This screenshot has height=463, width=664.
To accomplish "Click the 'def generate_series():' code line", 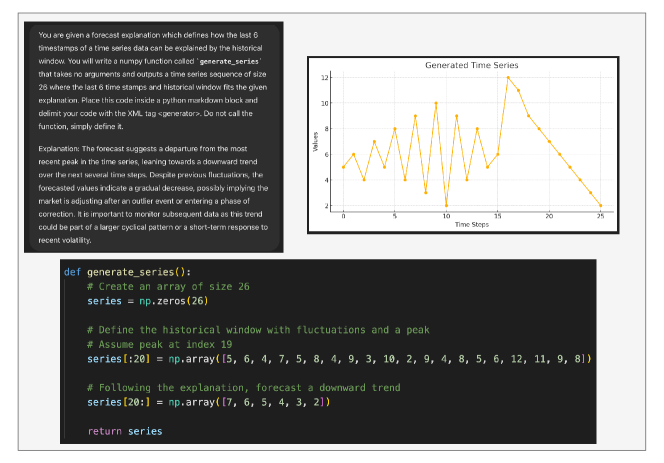I will (127, 272).
